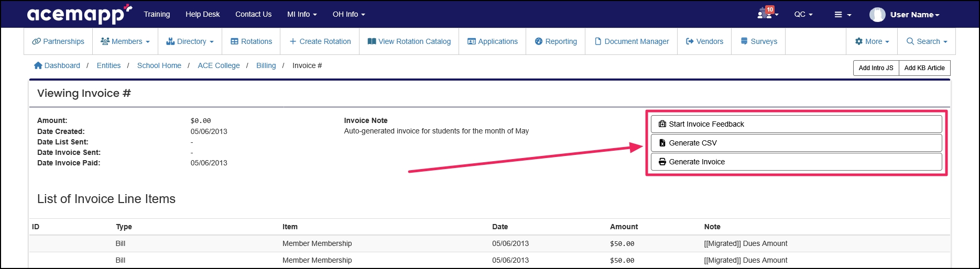Viewport: 980px width, 269px height.
Task: Go to the Rotations tab
Action: point(251,41)
